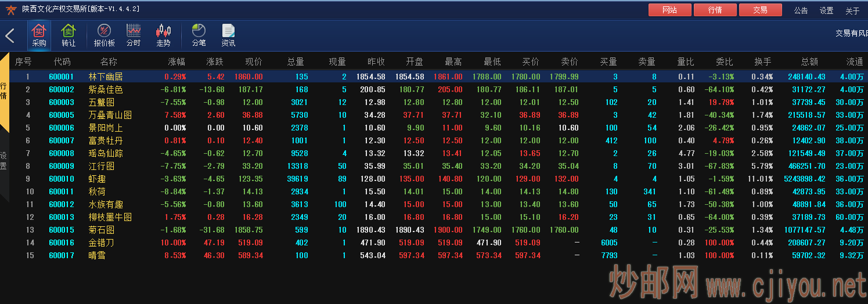Select stock code 600010 虾趣 row
868x304 pixels.
[434, 179]
